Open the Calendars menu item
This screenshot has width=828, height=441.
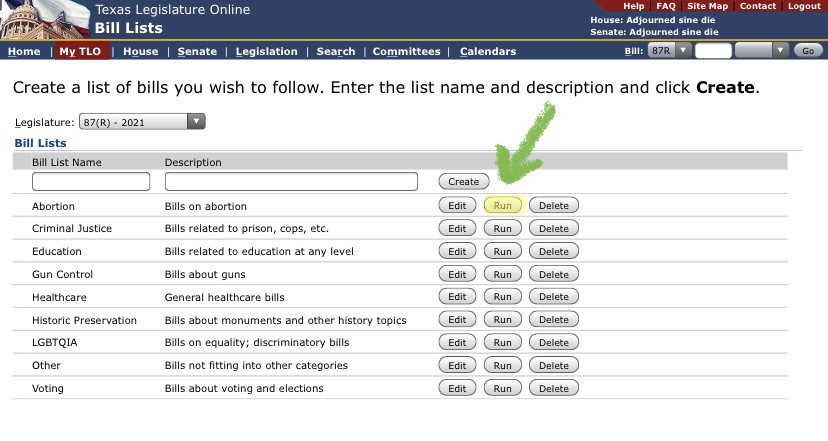[488, 52]
